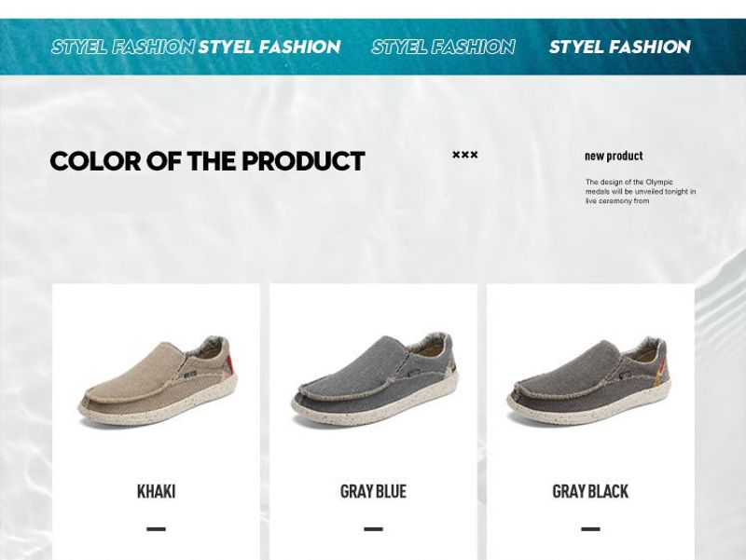Click the first outlined STYEL FASHION text

[123, 47]
